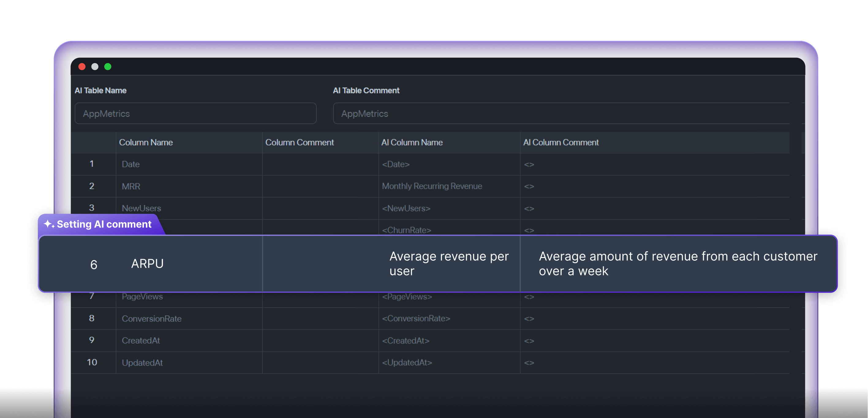
Task: Click the ConversionRate column name cell
Action: pyautogui.click(x=189, y=318)
